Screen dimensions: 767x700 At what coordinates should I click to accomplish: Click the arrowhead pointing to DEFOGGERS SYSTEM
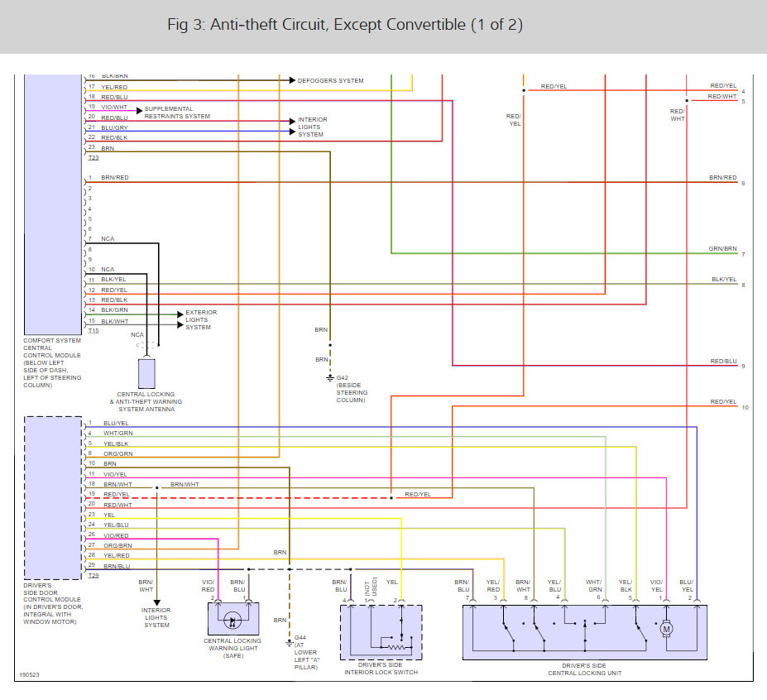click(292, 80)
